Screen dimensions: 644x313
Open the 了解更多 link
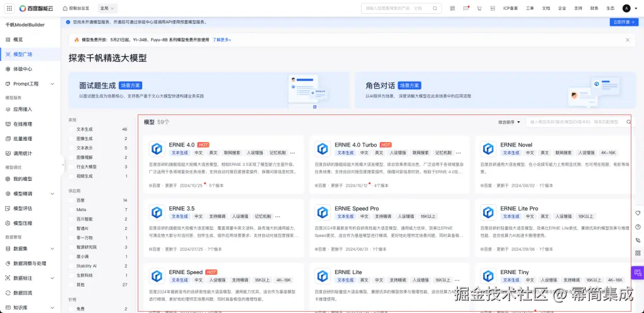pos(221,40)
